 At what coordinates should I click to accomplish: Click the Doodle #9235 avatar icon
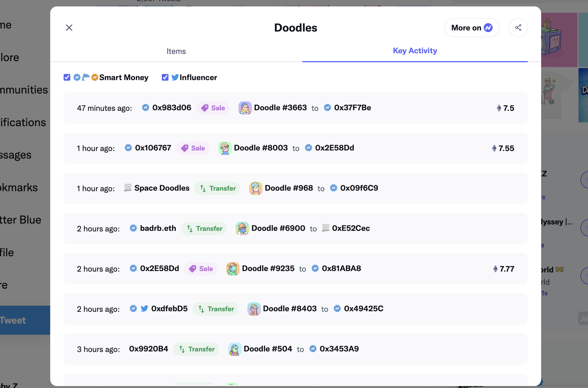pos(233,269)
